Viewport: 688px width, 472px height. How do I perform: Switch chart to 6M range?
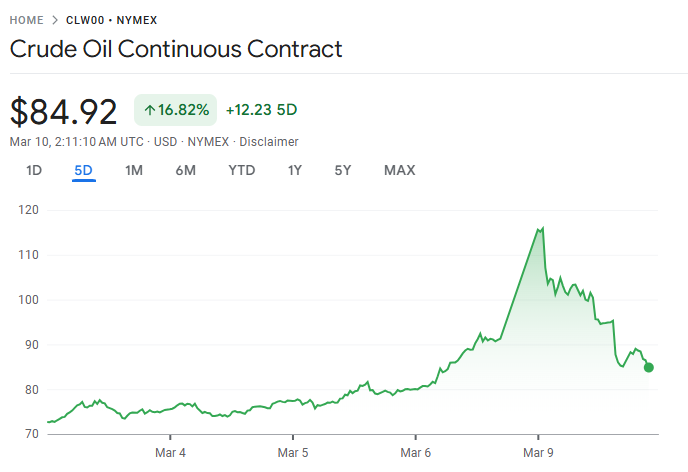click(185, 170)
